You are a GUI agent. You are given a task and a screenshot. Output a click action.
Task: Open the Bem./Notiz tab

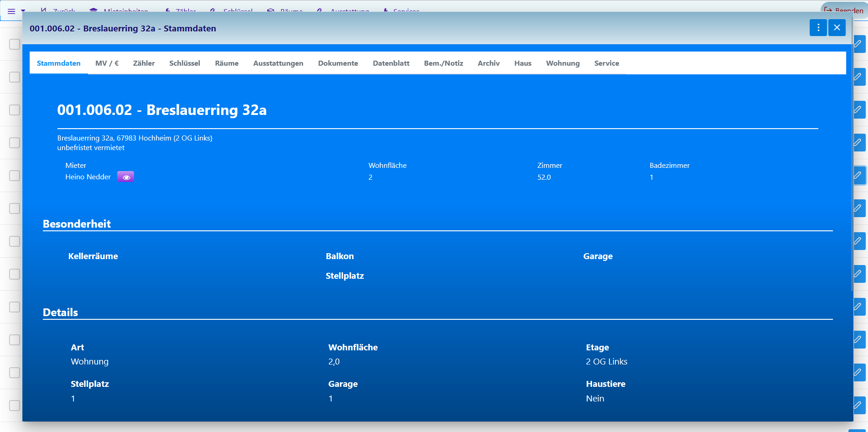(443, 63)
